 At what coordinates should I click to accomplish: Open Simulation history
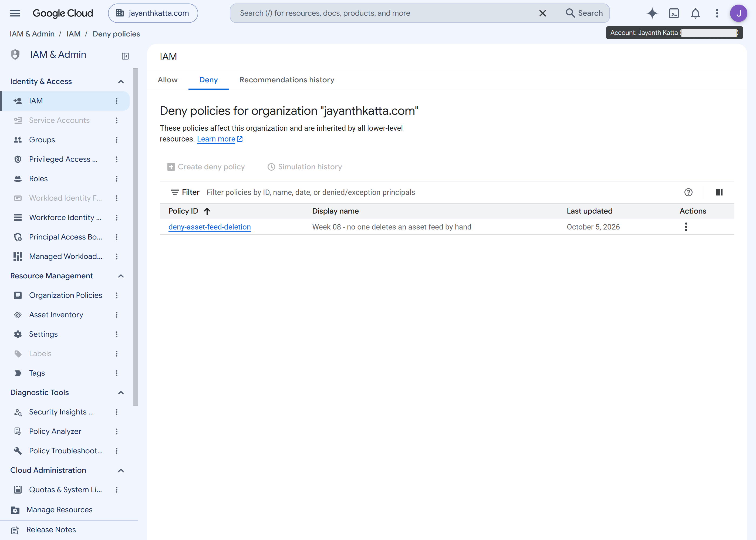click(305, 167)
